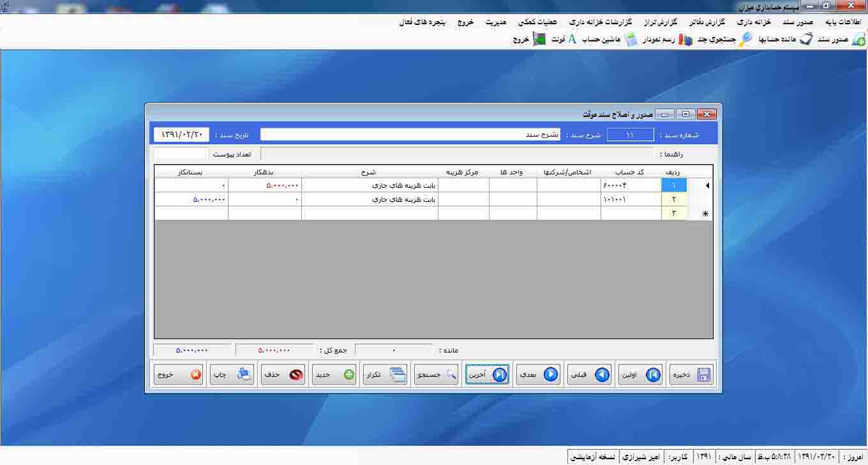
Task: Click the اشخاص/شرکتها column header
Action: point(569,172)
